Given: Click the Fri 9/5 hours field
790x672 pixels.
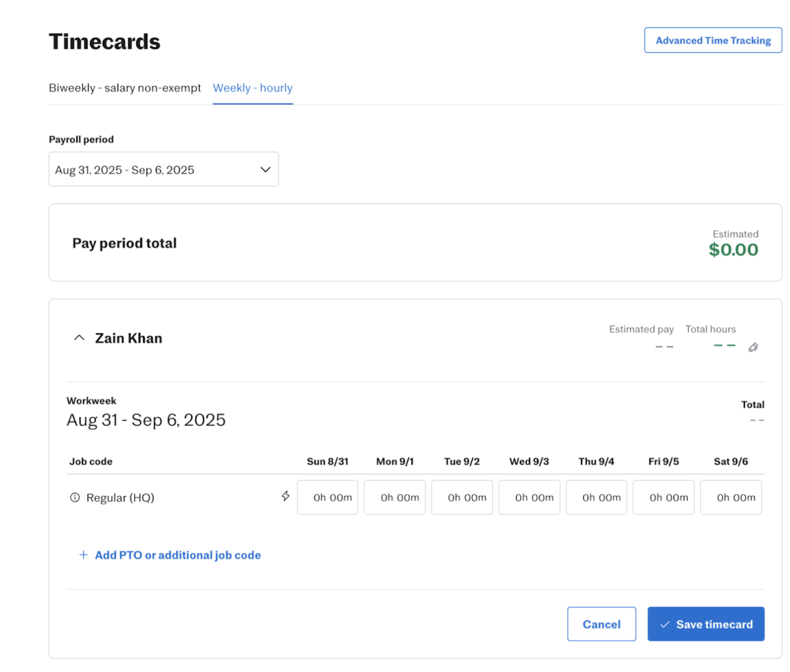Looking at the screenshot, I should [663, 497].
